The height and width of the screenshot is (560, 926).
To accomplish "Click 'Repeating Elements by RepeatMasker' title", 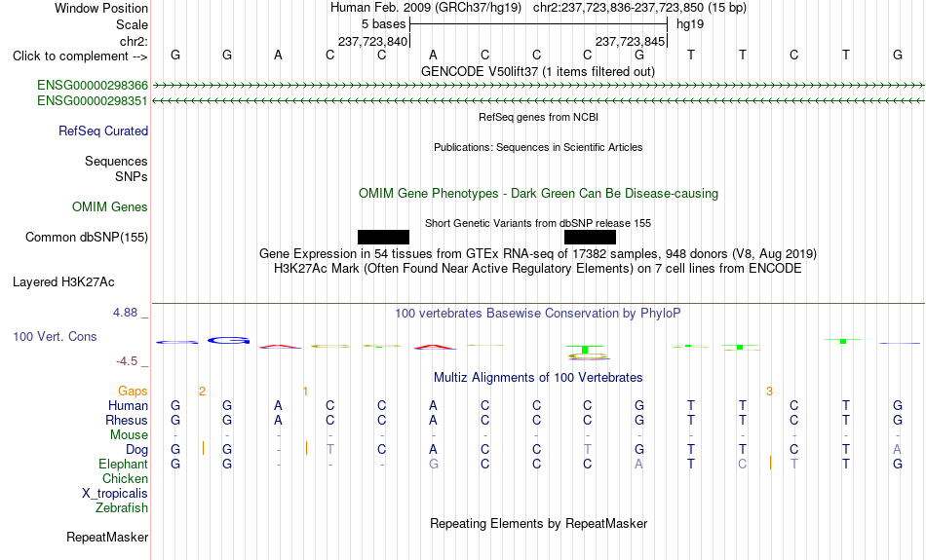I will [539, 524].
